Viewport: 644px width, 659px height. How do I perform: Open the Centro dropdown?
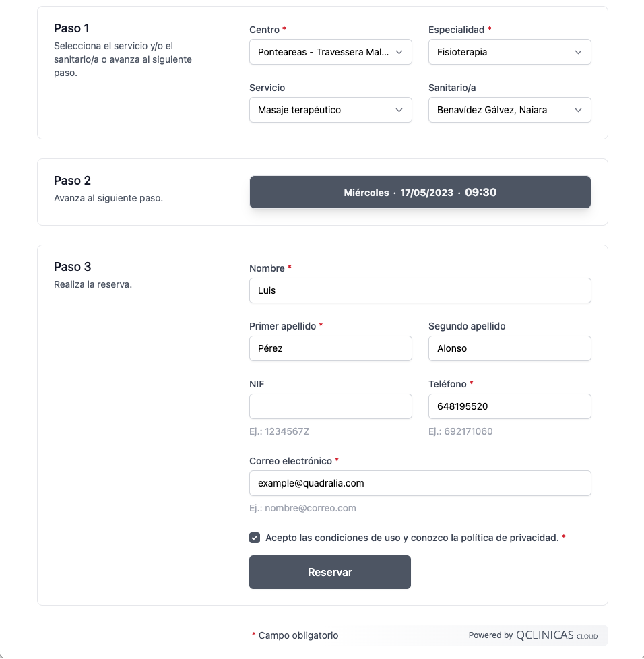(x=323, y=52)
